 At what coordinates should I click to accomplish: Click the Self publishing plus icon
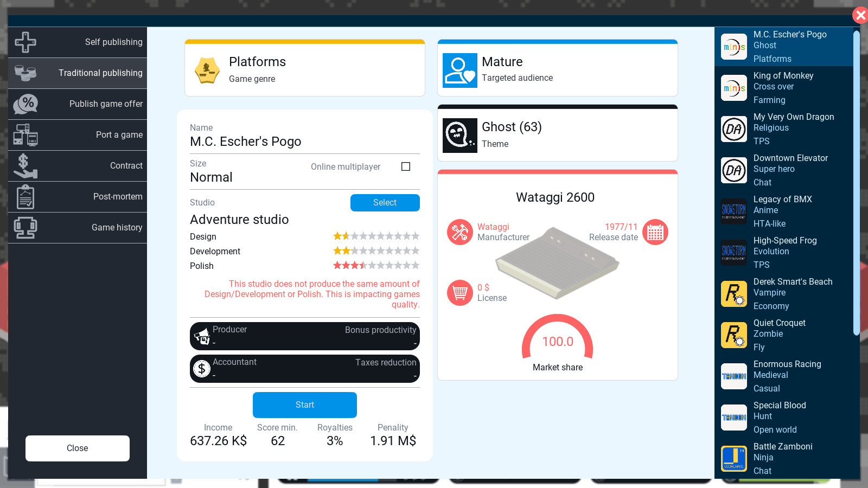(25, 42)
